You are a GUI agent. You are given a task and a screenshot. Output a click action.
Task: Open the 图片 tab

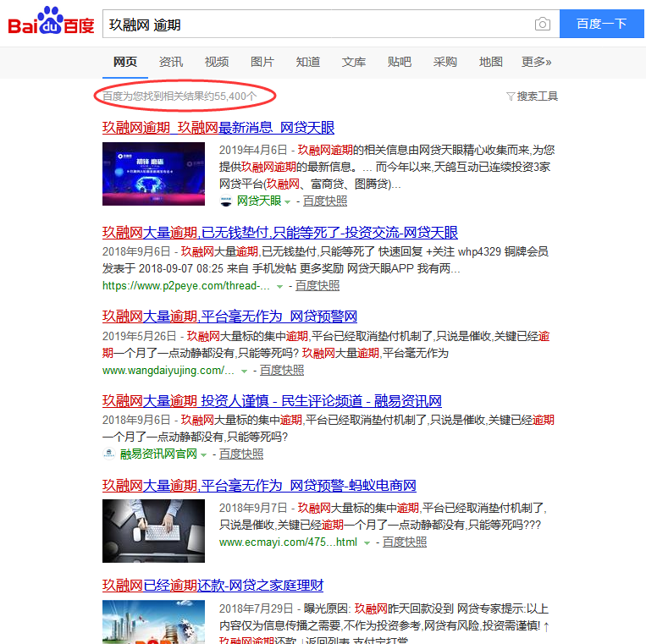pos(262,62)
